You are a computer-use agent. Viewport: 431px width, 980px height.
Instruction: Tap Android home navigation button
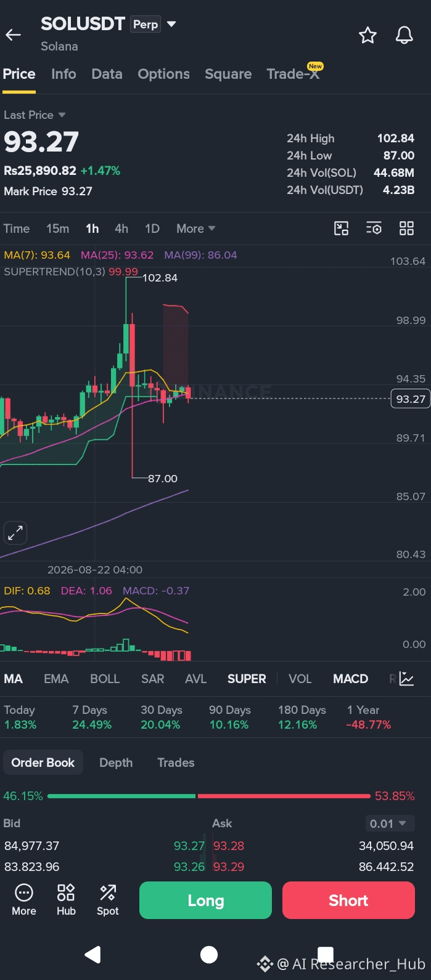click(x=209, y=955)
